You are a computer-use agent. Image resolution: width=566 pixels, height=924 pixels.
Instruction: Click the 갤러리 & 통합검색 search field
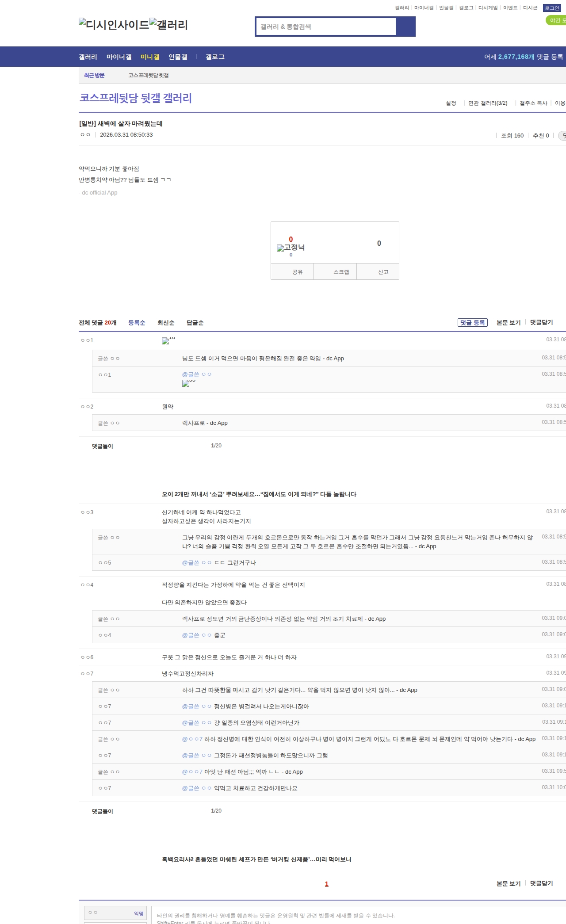pyautogui.click(x=326, y=27)
